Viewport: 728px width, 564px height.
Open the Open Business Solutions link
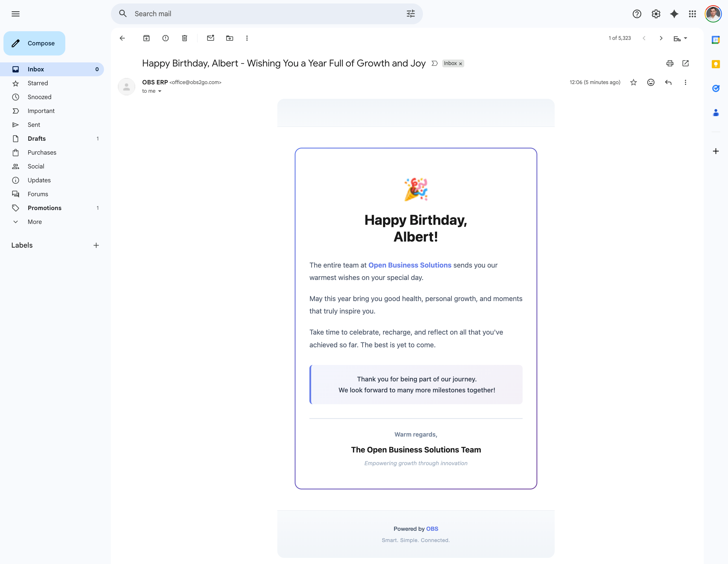point(410,265)
